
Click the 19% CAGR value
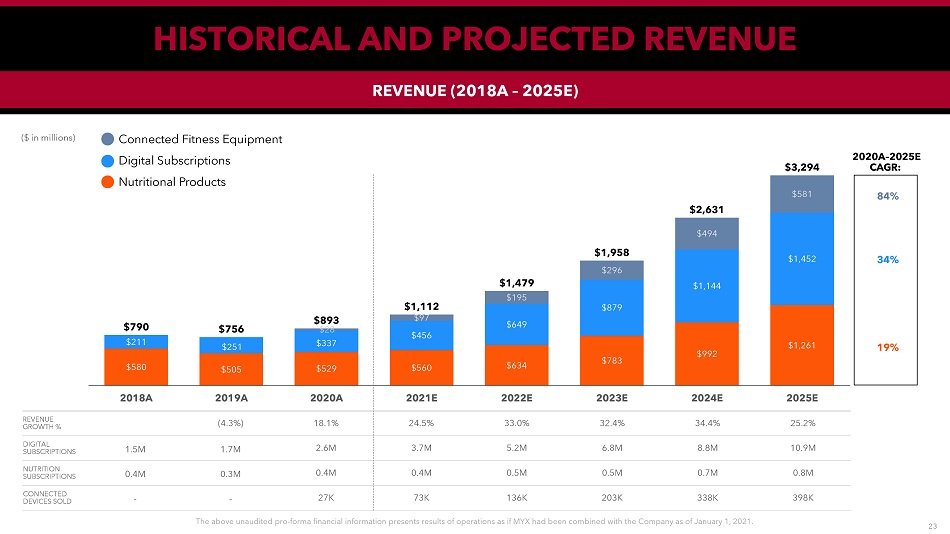[x=887, y=347]
